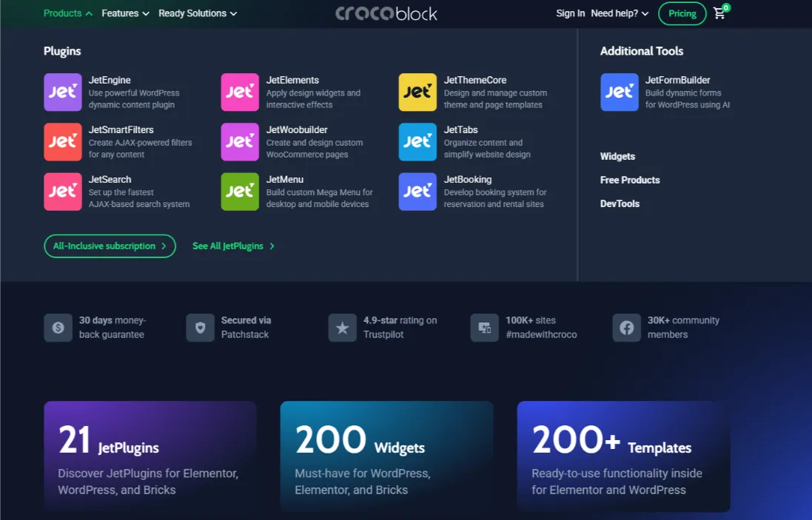Click All-Inclusive subscription button
This screenshot has height=520, width=812.
(110, 246)
